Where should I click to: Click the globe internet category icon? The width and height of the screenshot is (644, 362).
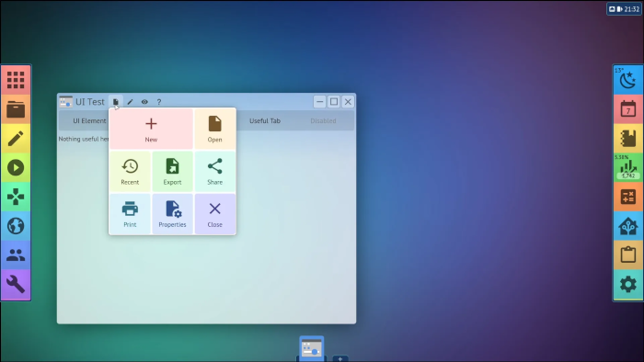click(16, 226)
